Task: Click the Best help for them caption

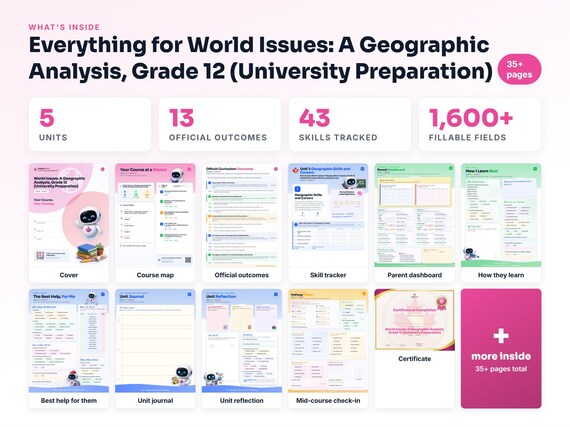Action: point(69,400)
